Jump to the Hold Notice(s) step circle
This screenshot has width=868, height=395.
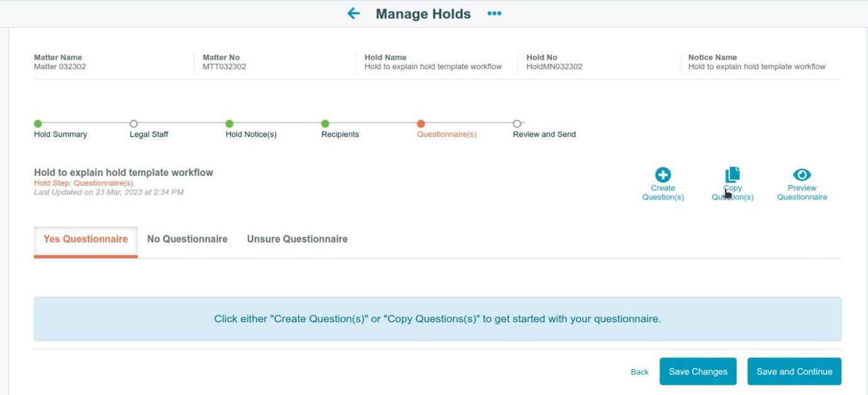[x=229, y=124]
